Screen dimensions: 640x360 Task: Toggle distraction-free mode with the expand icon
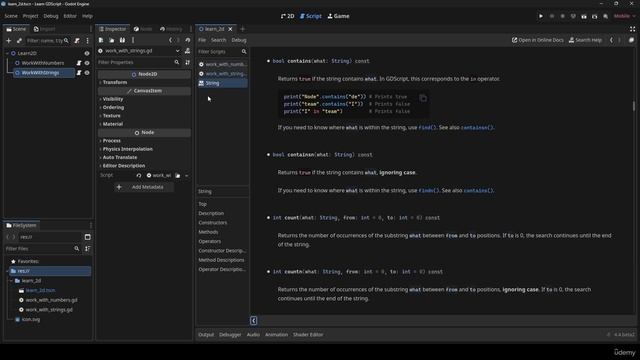632,29
